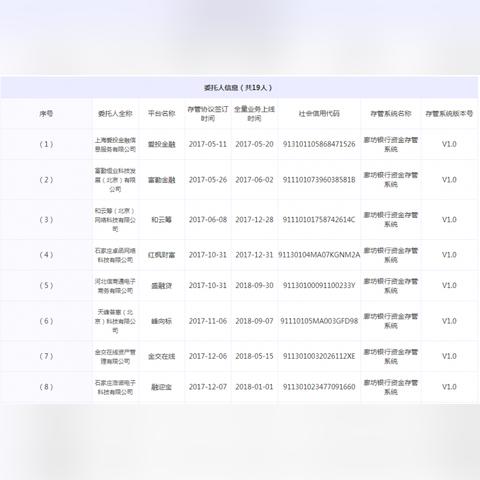This screenshot has width=480, height=480.
Task: Click the signing date 2017-11-06
Action: coord(208,321)
